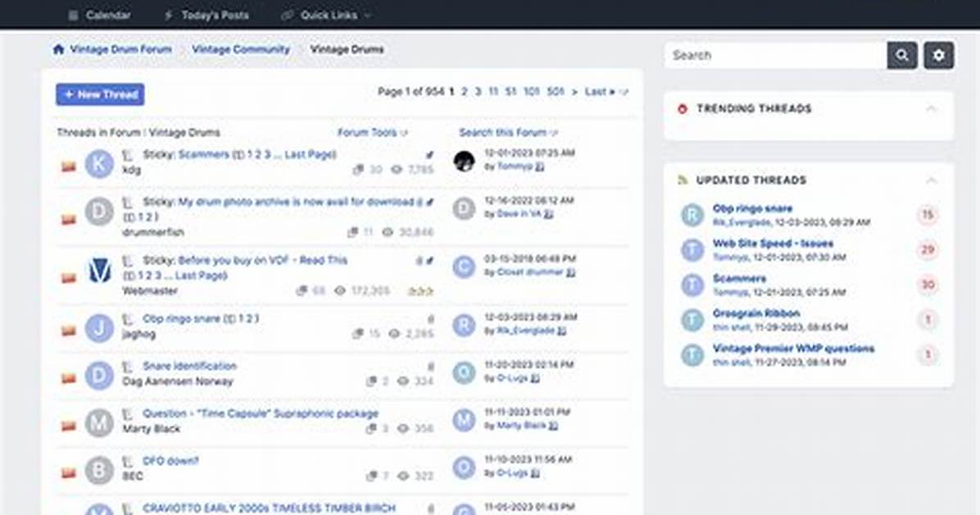Click the Webmaster V logo avatar
Image resolution: width=980 pixels, height=515 pixels.
99,271
